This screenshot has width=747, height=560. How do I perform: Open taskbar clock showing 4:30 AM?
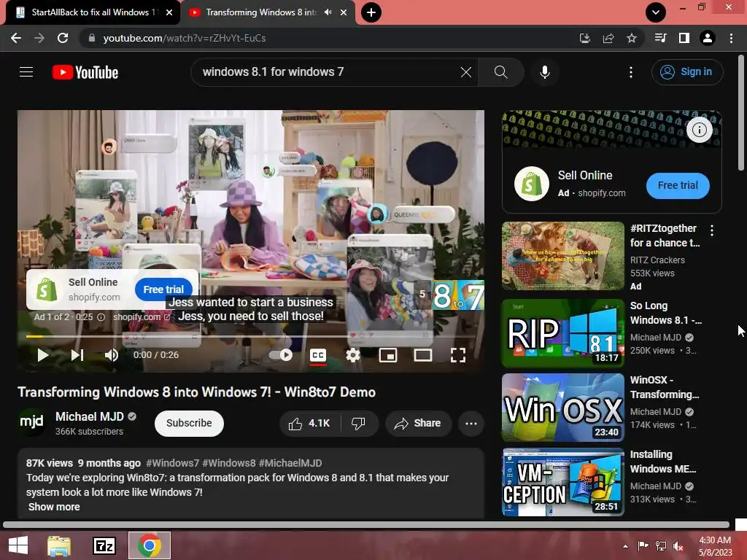(715, 546)
